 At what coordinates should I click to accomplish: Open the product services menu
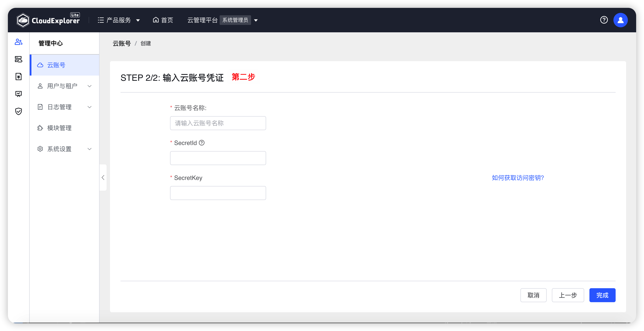119,20
